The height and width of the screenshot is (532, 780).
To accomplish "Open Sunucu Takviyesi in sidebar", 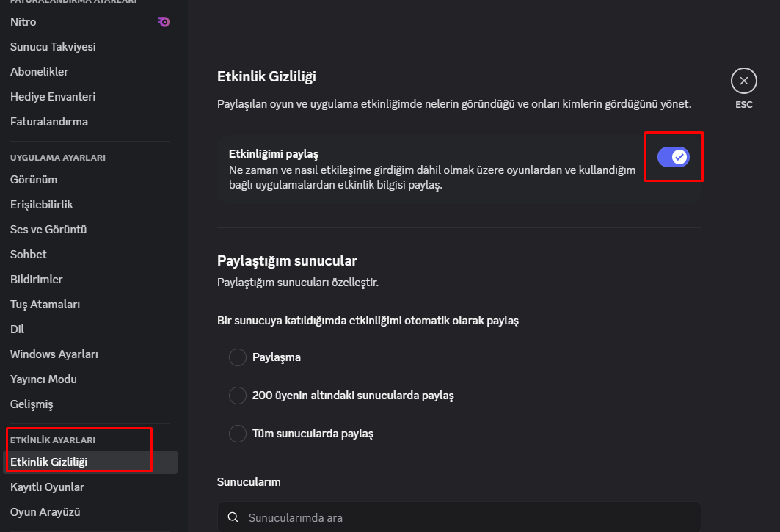I will coord(53,47).
